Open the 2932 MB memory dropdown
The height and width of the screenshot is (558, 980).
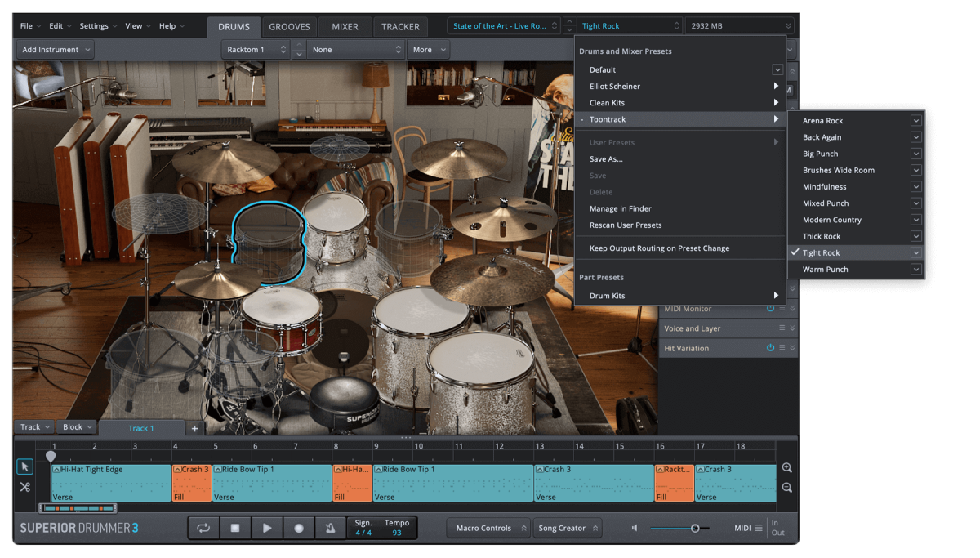point(739,26)
